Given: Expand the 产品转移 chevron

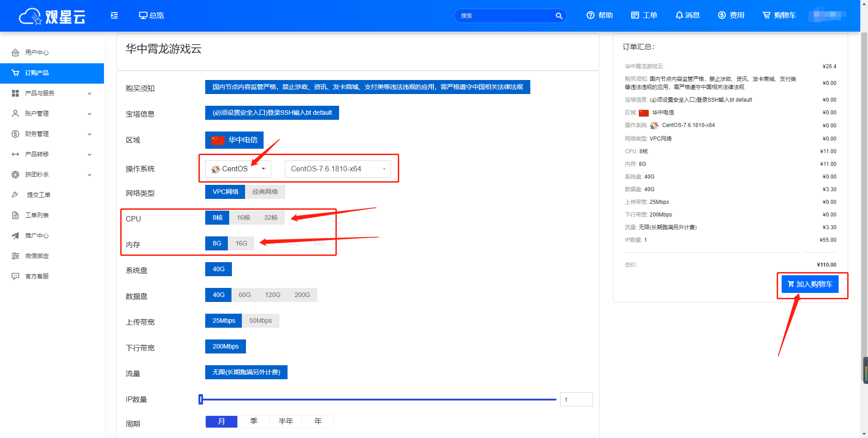Looking at the screenshot, I should click(90, 155).
